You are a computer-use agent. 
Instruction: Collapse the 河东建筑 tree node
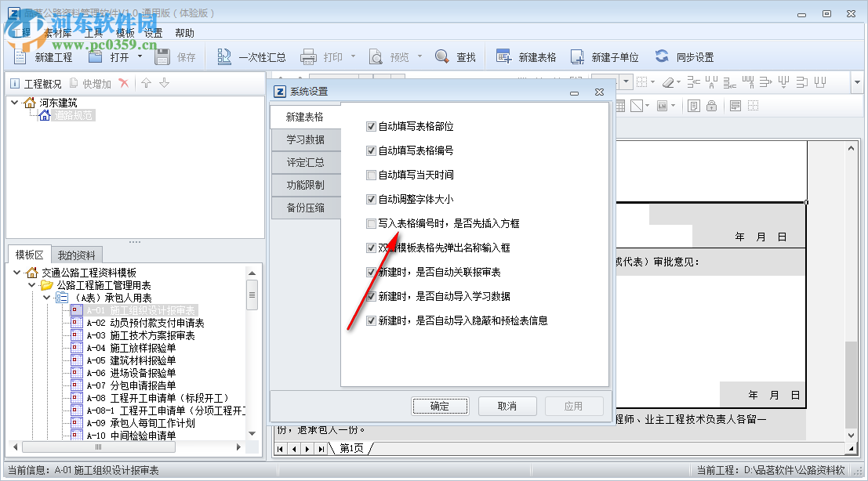(16, 103)
